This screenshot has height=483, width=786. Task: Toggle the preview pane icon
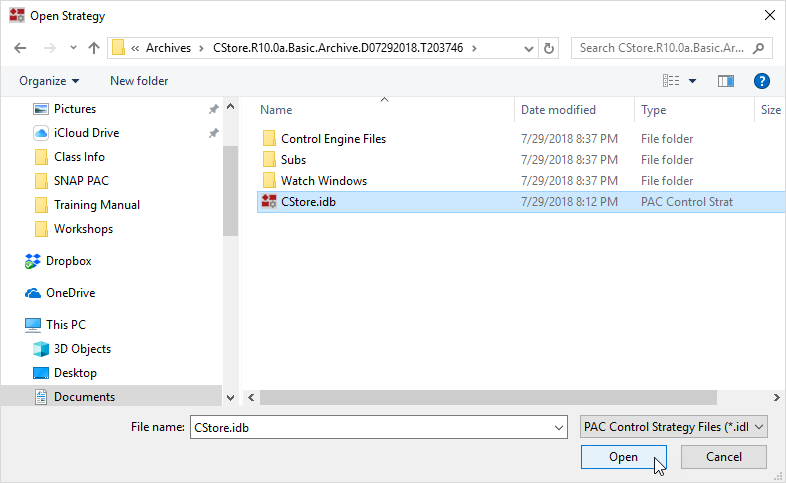[726, 81]
